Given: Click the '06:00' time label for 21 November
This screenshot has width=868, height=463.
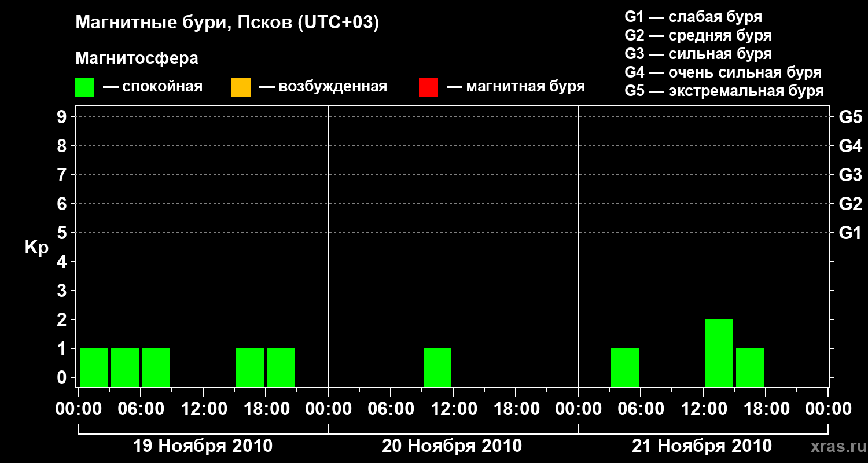Looking at the screenshot, I should 641,409.
